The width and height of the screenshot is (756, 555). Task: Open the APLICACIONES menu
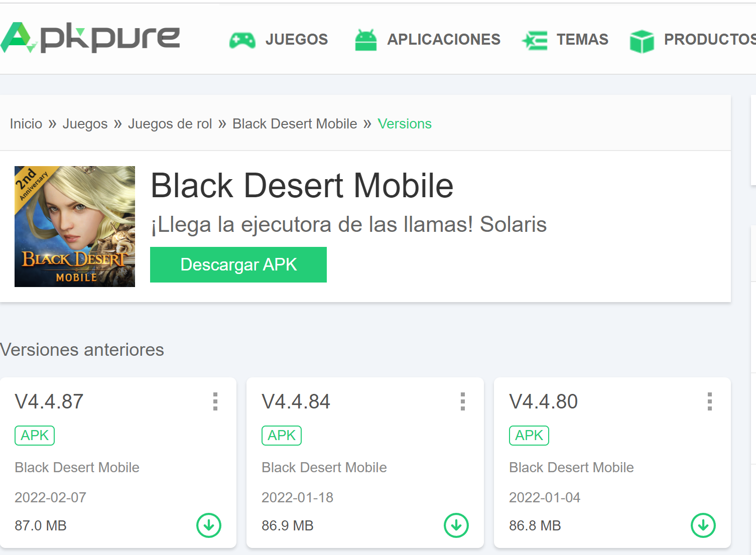pos(443,39)
